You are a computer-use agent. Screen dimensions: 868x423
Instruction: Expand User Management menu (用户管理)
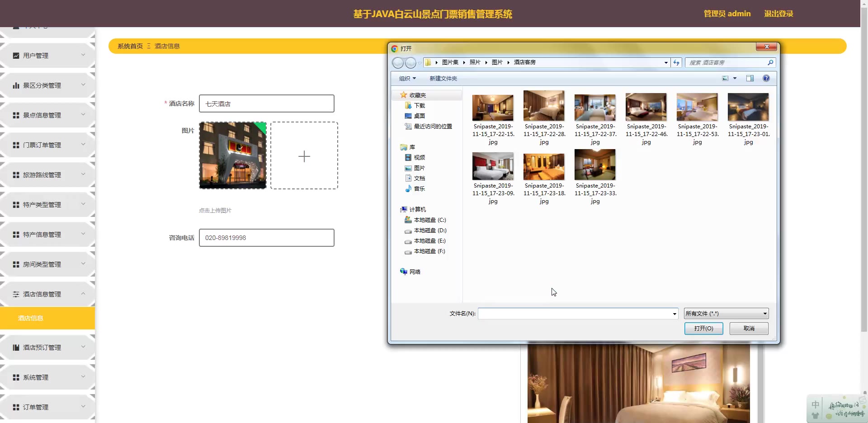(x=47, y=56)
